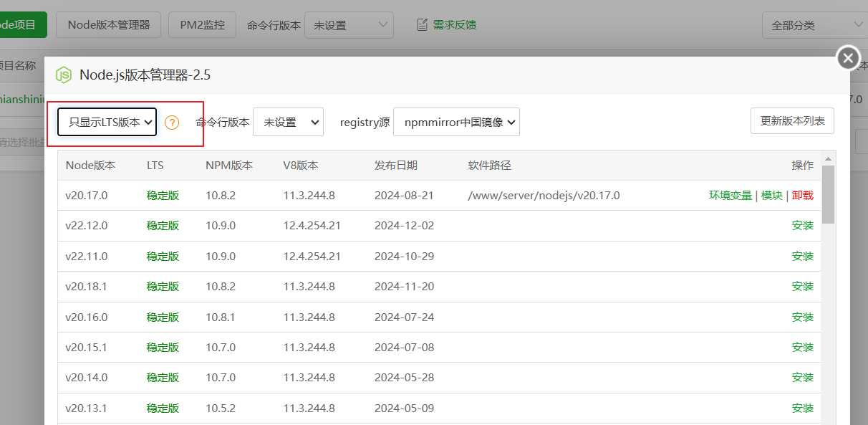Screen dimensions: 868x425
Task: Close the Node.js version manager dialog
Action: point(849,58)
